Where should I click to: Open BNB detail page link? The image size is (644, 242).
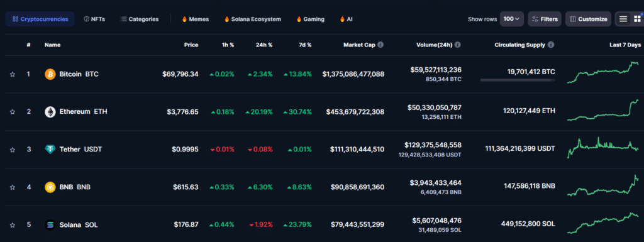pyautogui.click(x=75, y=187)
